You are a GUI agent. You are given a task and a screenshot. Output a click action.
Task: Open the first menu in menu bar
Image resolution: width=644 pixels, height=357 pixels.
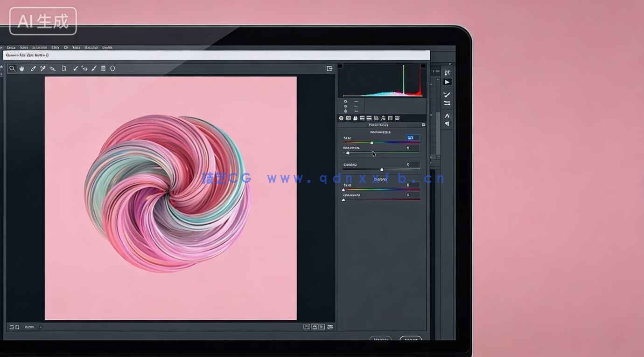click(x=11, y=48)
